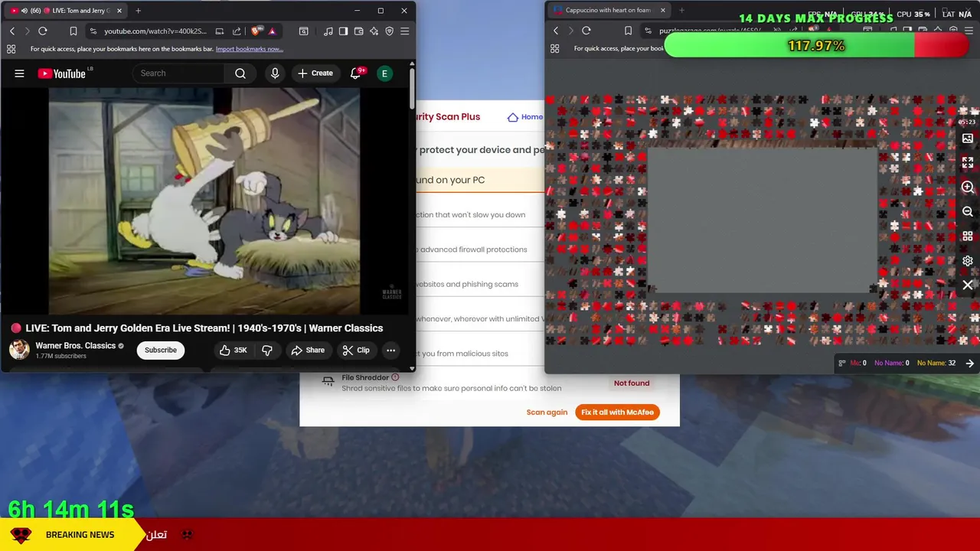
Task: Reload the puzzle page
Action: (586, 31)
